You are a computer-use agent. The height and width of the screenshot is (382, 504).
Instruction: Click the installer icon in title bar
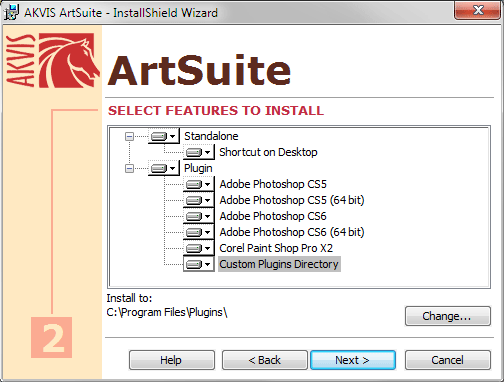click(11, 13)
